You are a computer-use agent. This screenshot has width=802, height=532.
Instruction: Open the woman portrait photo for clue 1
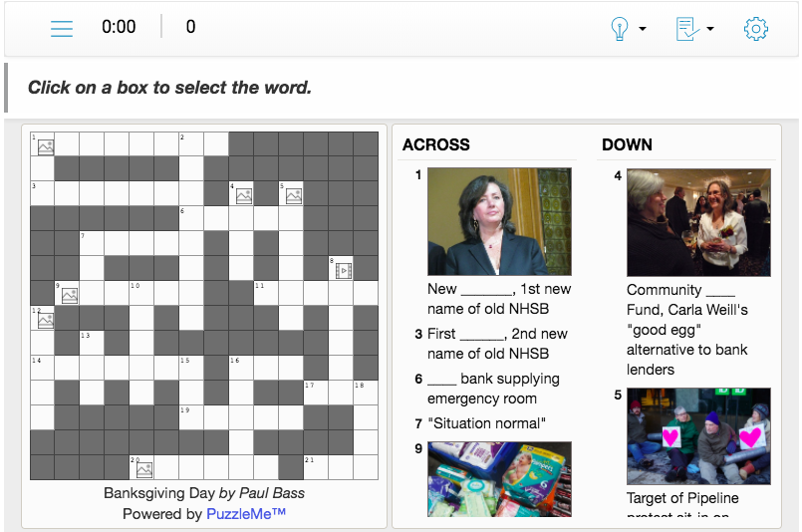click(500, 221)
